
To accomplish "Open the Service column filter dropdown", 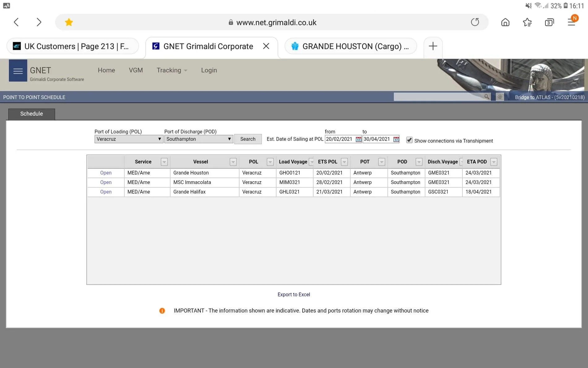I will [164, 162].
